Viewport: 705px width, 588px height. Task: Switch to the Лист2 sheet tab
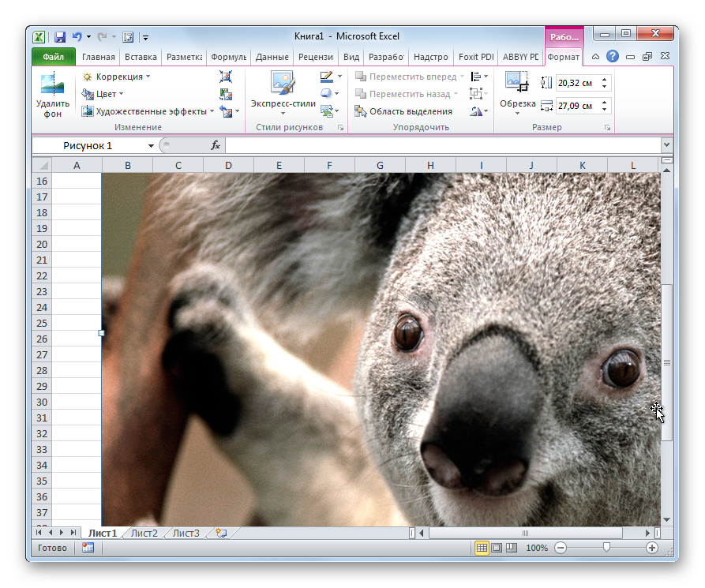click(144, 534)
